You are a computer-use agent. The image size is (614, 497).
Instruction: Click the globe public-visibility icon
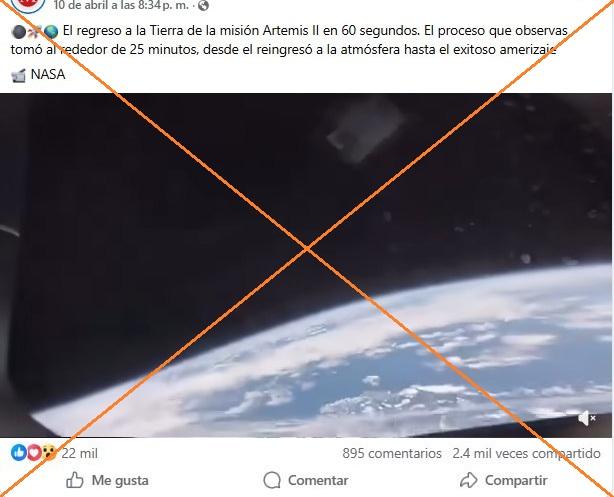203,5
